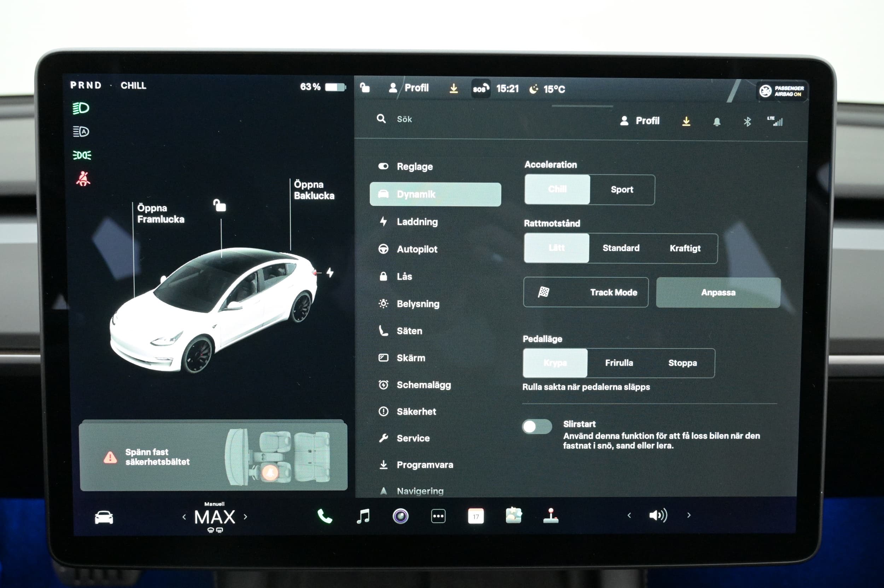Open the calendar app icon
This screenshot has height=588, width=884.
coord(476,516)
